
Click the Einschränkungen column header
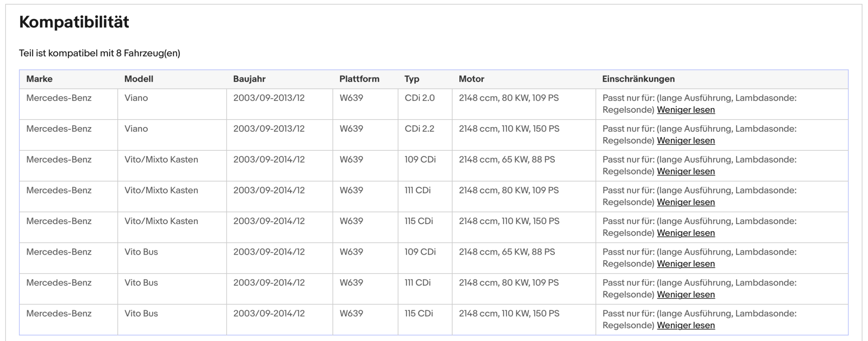638,79
